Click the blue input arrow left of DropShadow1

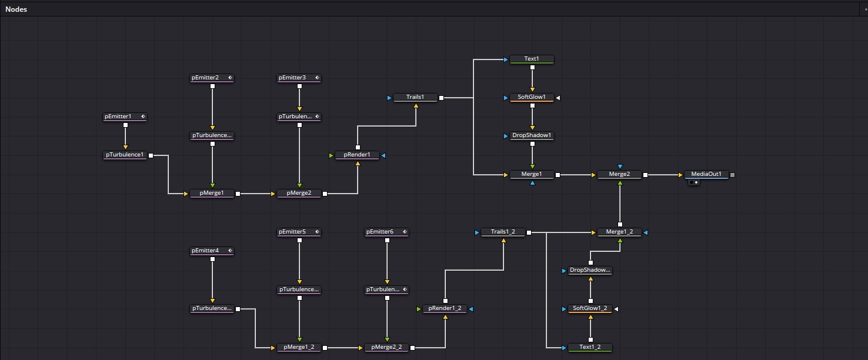(506, 136)
